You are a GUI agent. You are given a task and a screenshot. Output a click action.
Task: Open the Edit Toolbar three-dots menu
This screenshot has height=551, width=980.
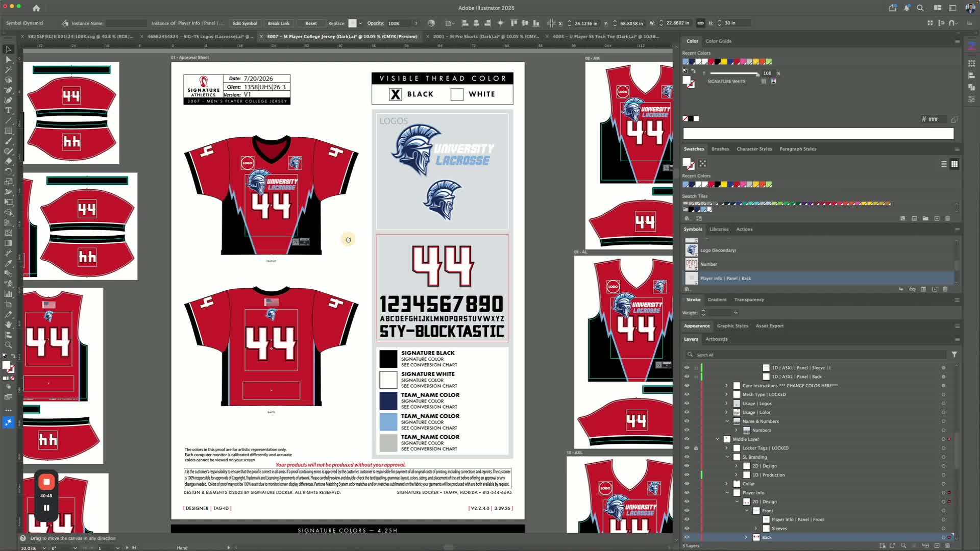pos(8,410)
